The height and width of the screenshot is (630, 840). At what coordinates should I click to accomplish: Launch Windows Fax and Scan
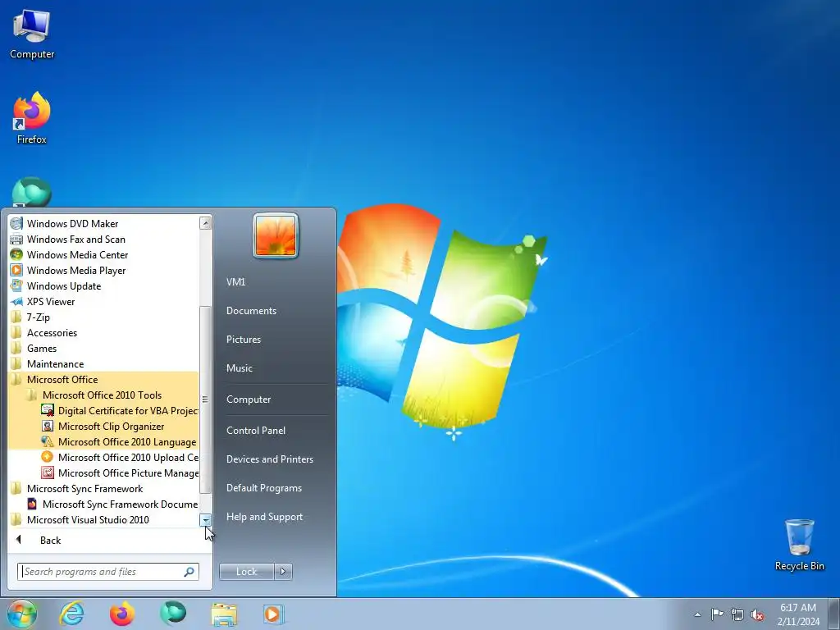click(x=103, y=239)
